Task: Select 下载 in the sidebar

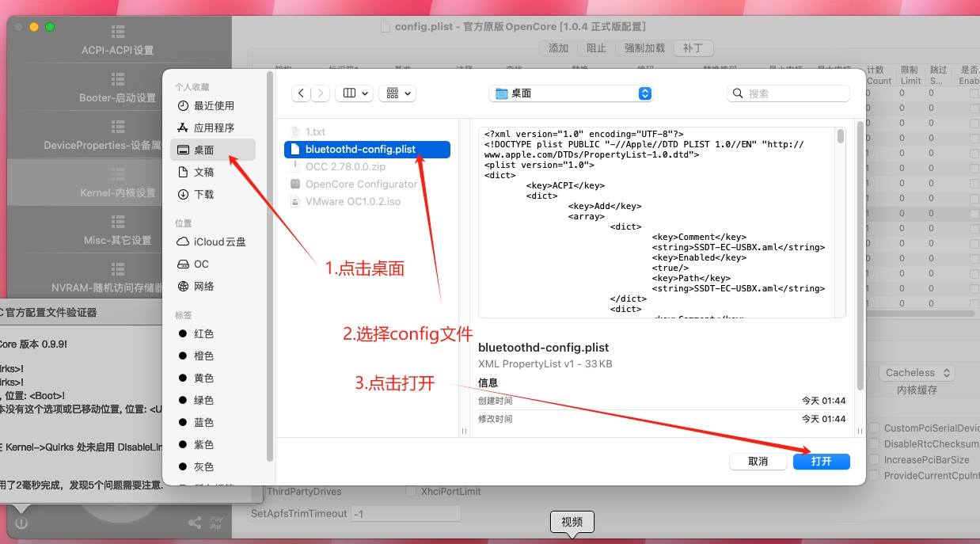Action: 214,194
